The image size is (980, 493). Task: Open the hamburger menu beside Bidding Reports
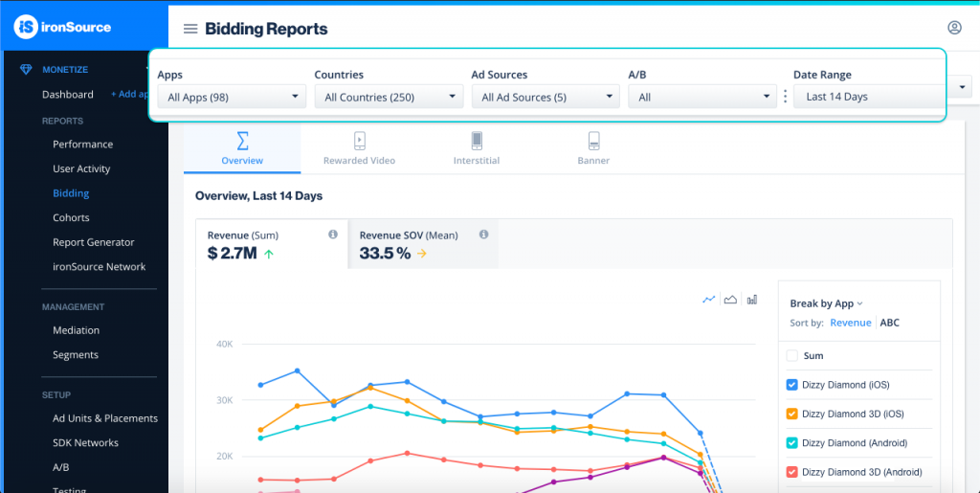[190, 29]
